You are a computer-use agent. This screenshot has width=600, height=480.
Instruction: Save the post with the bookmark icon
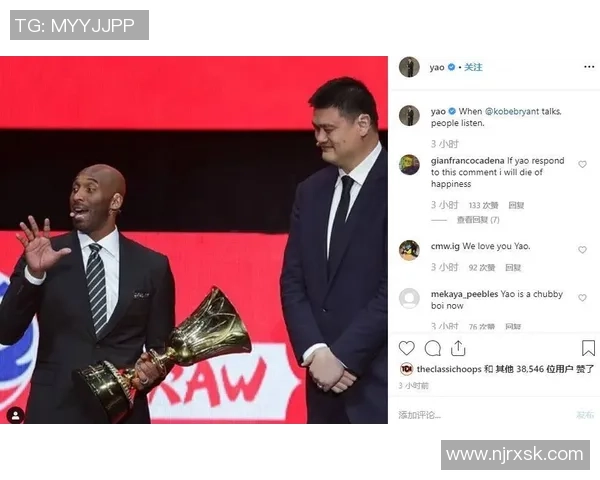588,348
